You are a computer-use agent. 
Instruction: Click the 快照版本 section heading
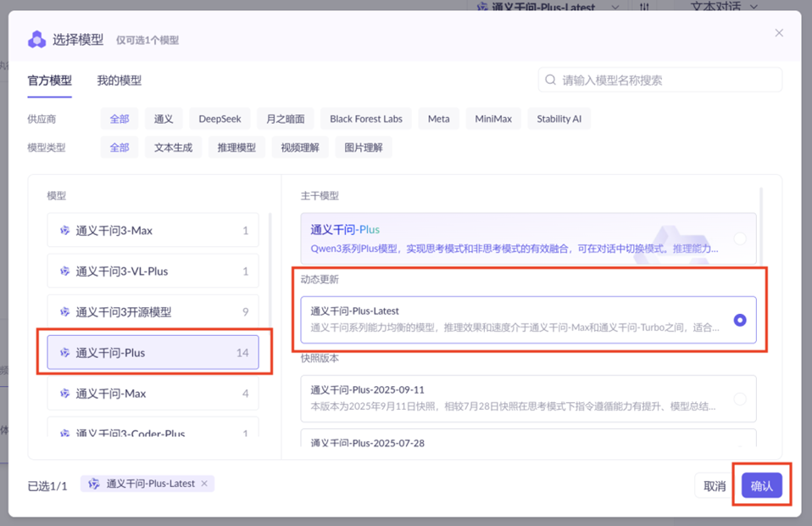[x=320, y=358]
